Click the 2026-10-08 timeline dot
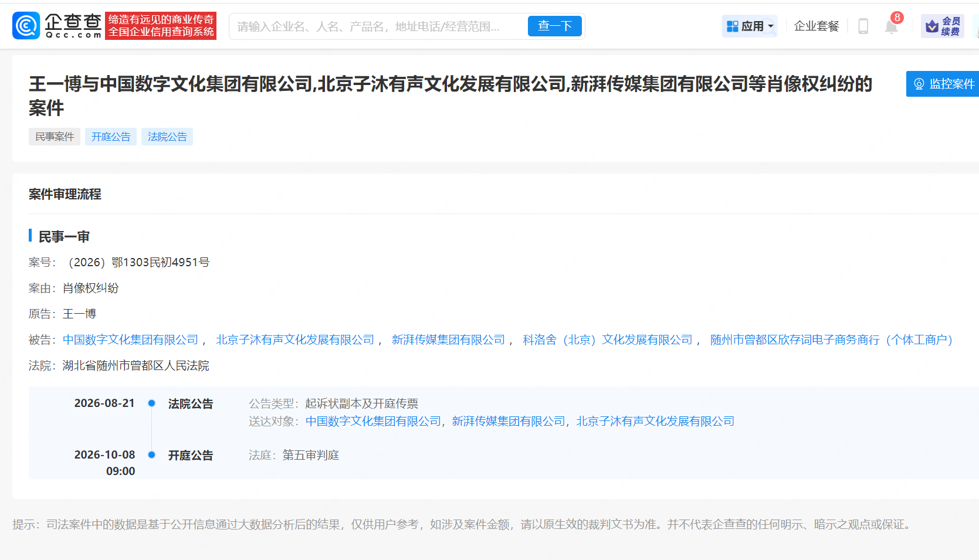 click(x=151, y=455)
